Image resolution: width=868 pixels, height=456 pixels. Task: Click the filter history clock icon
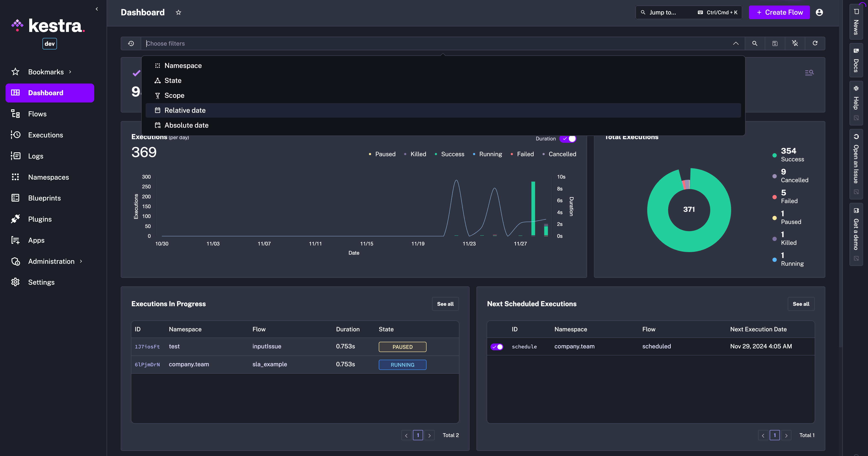(x=131, y=43)
